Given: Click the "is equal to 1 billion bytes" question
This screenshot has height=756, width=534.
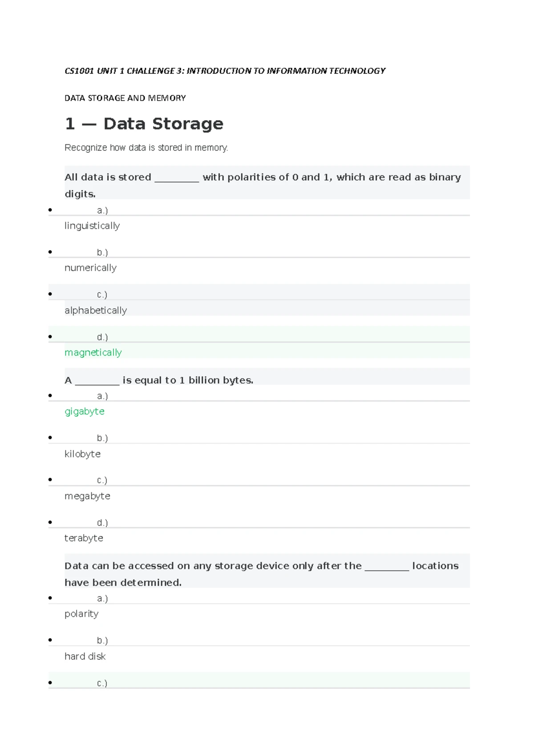Looking at the screenshot, I should pos(188,380).
